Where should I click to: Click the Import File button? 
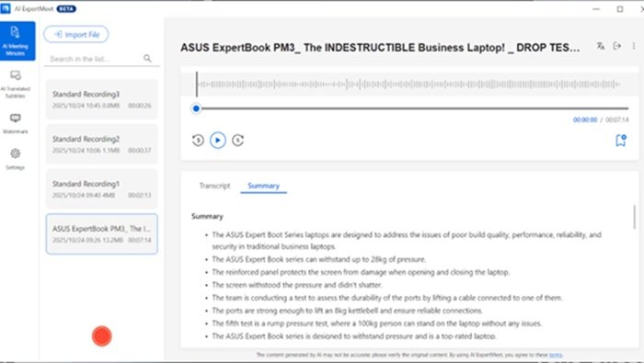click(x=76, y=34)
